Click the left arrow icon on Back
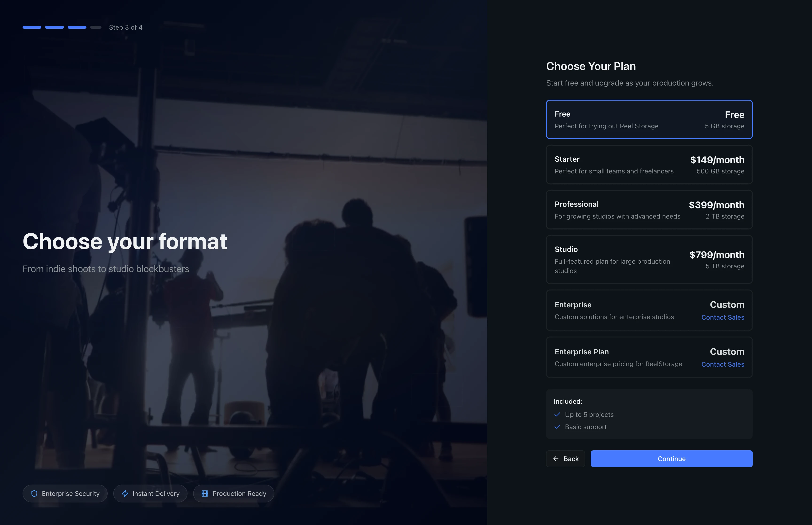This screenshot has height=525, width=812. (556, 458)
